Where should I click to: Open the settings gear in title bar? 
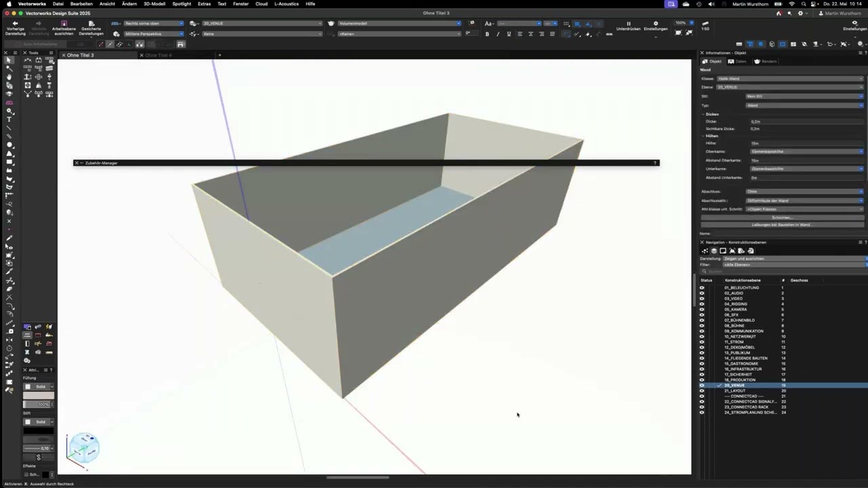pos(800,13)
